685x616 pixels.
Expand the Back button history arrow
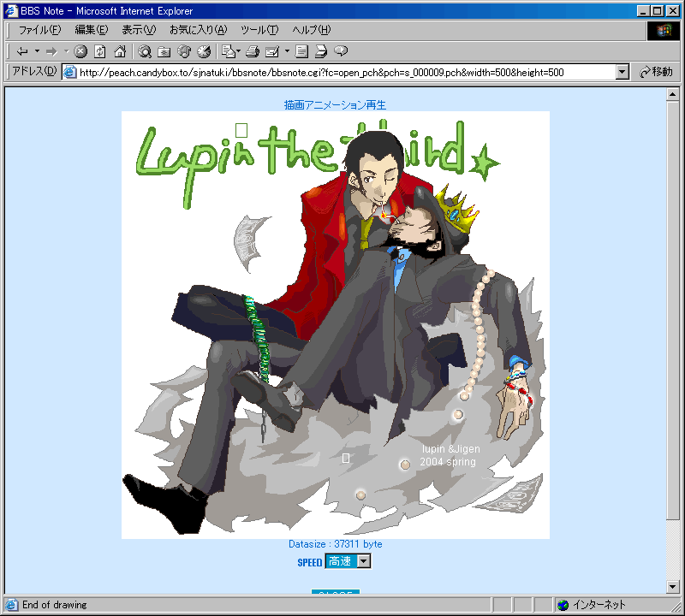(x=37, y=51)
